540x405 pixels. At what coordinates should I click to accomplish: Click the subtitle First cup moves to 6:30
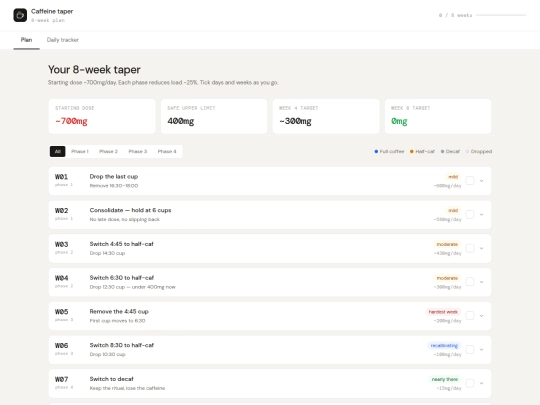(x=117, y=321)
